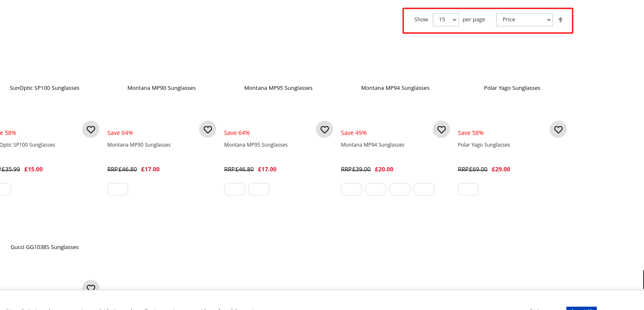
Task: Choose first colour swatch under Montana MP95
Action: 235,189
